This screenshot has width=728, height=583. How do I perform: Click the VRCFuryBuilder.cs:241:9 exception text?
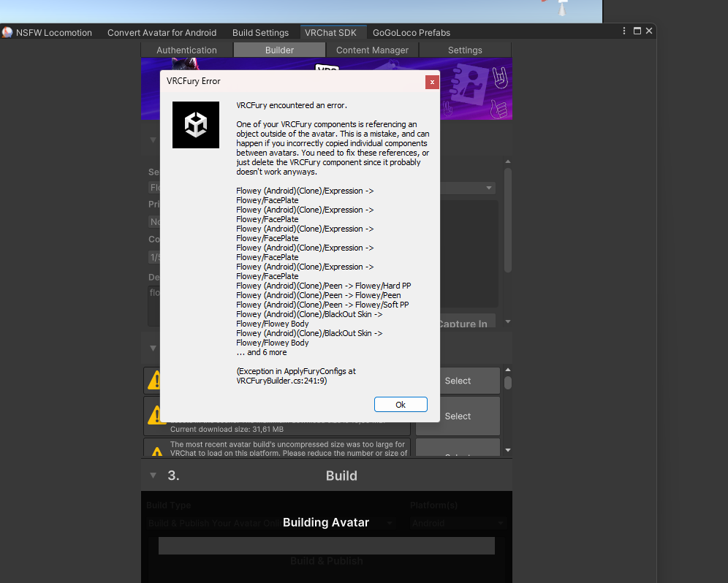pos(281,381)
